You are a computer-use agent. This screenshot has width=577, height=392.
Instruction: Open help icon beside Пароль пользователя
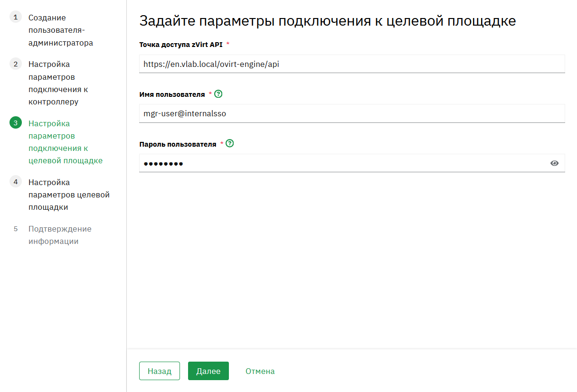pos(230,143)
